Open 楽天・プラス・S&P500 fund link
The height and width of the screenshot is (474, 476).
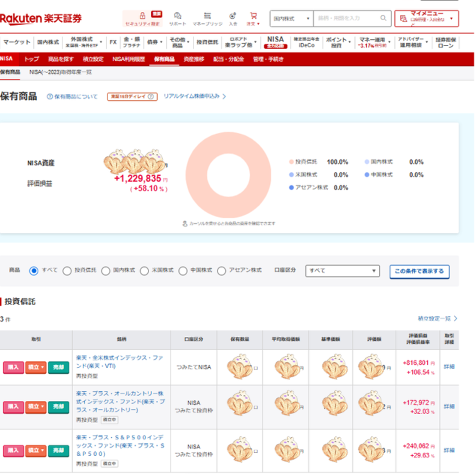coord(120,445)
